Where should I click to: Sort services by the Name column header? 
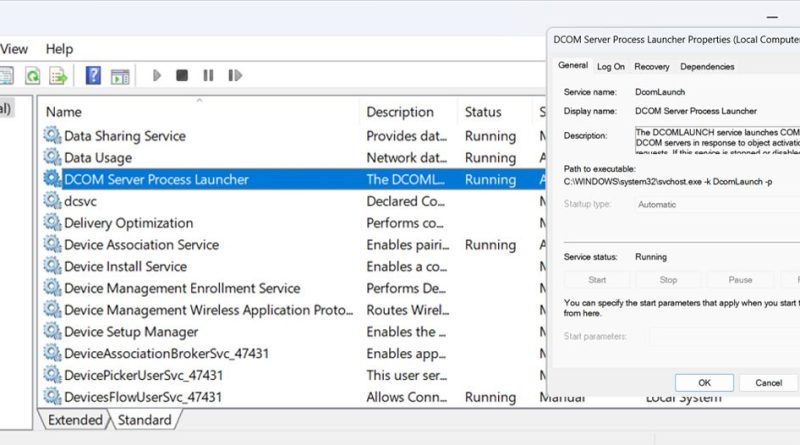pos(198,112)
